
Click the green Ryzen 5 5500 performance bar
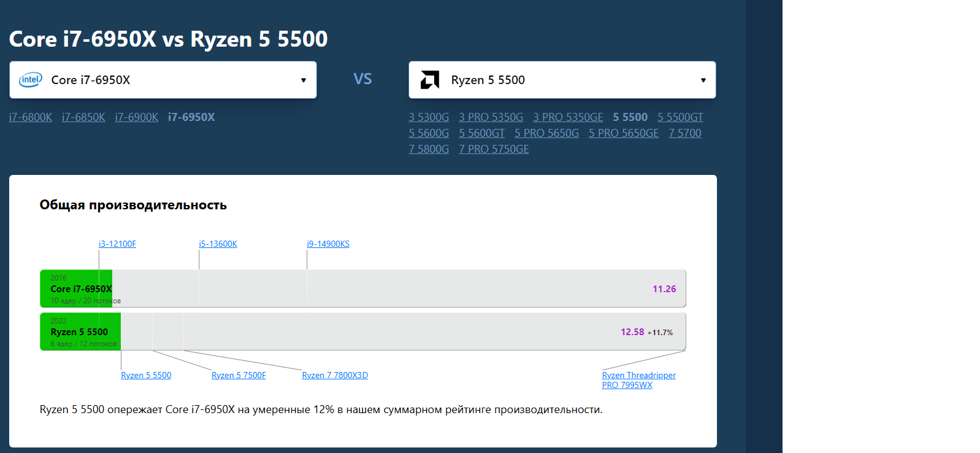point(80,331)
